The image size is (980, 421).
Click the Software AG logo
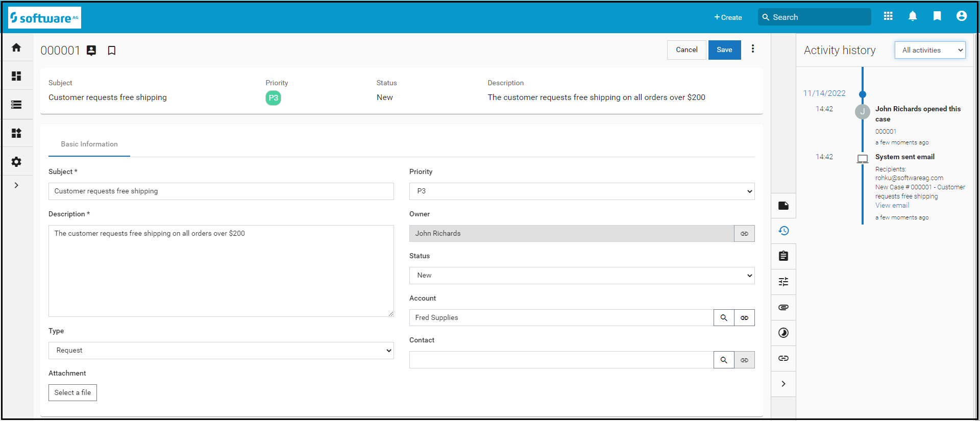(45, 18)
